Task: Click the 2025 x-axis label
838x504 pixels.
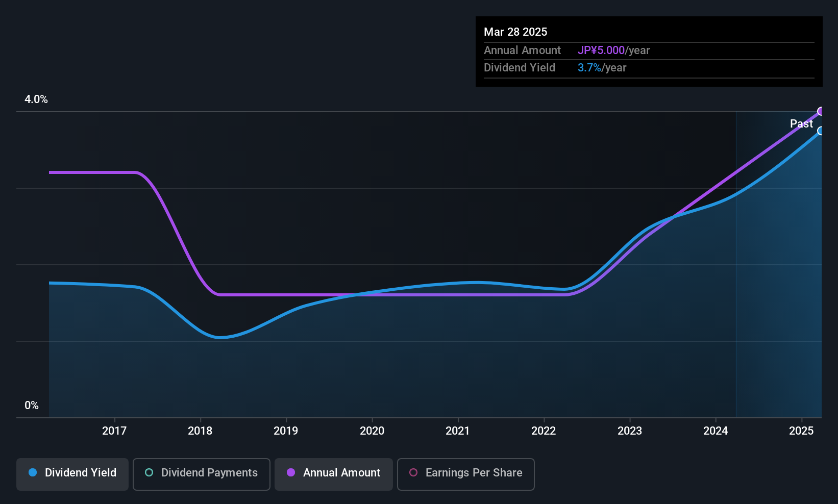Action: click(x=801, y=431)
